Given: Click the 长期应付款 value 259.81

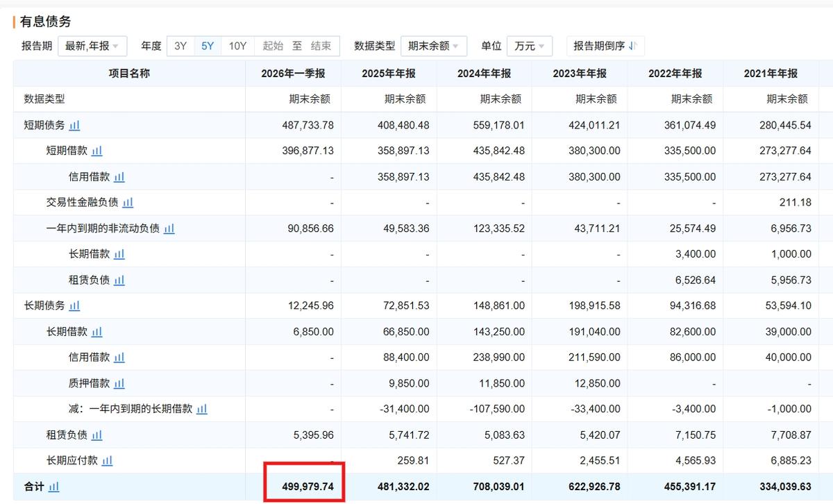Looking at the screenshot, I should click(414, 460).
